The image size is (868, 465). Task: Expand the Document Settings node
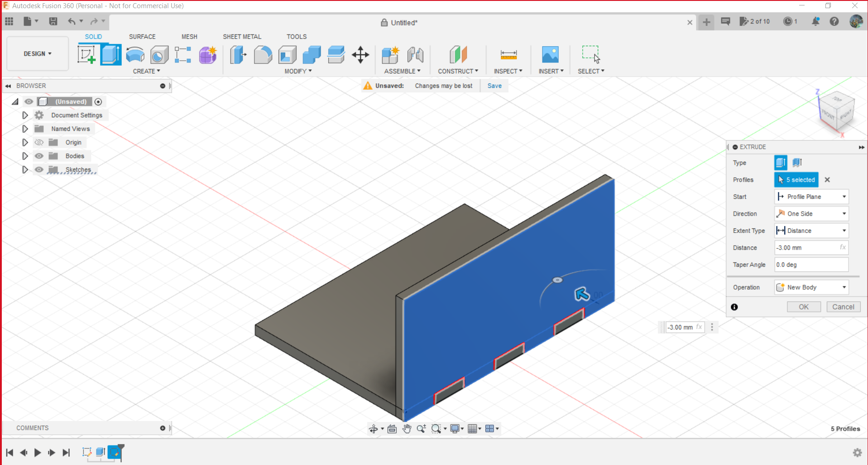pos(25,115)
